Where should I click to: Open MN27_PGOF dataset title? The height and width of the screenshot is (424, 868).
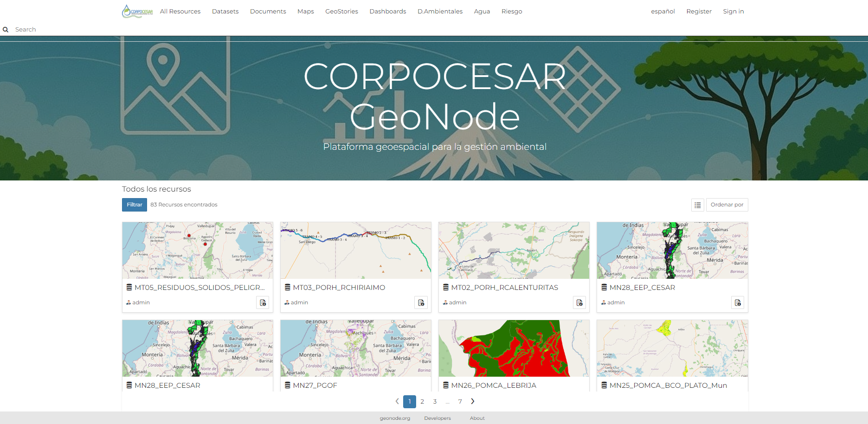tap(315, 385)
